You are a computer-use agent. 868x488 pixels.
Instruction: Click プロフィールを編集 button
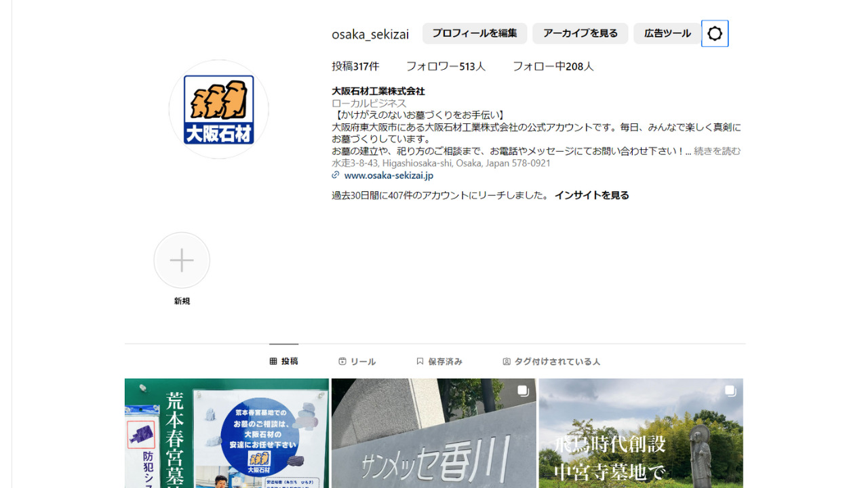475,33
